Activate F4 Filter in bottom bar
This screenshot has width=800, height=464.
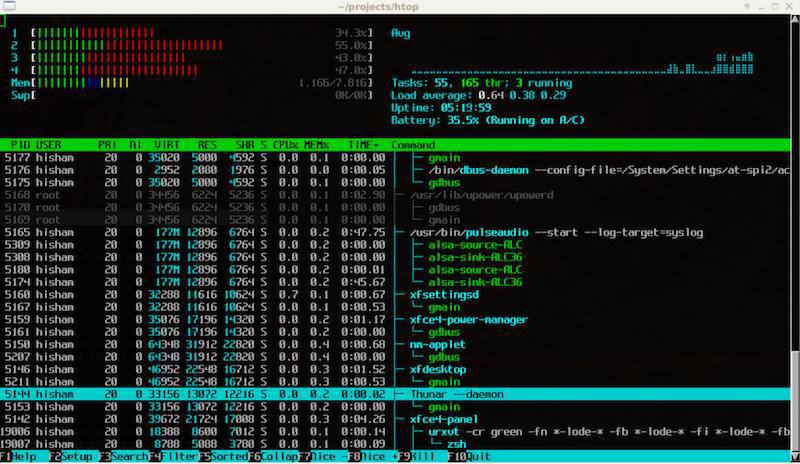(173, 456)
